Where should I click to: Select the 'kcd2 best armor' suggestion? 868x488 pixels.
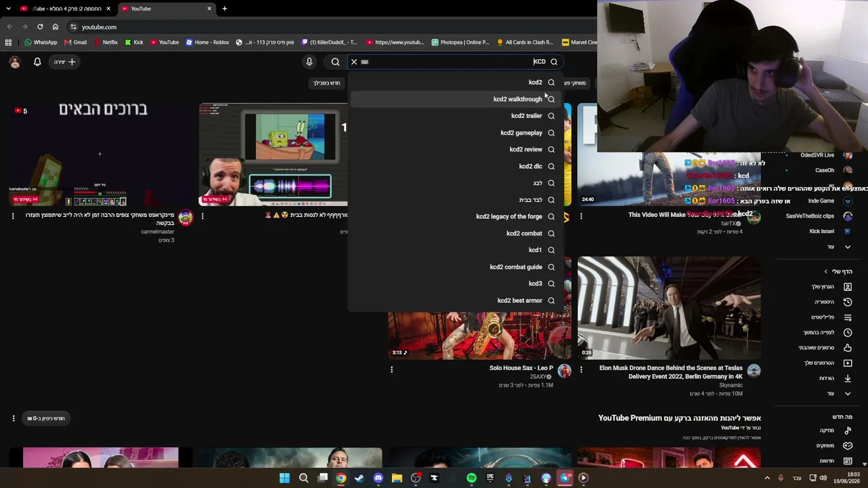(x=456, y=300)
